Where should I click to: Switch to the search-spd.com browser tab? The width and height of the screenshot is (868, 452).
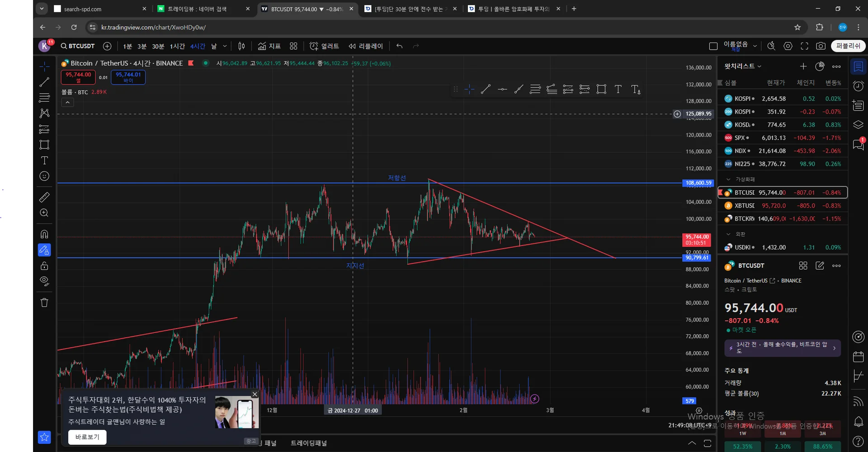tap(100, 9)
